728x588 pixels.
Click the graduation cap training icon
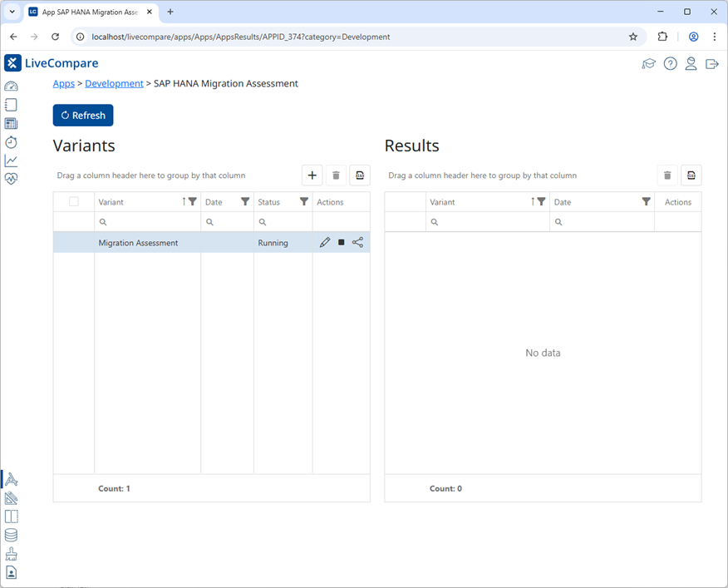click(649, 64)
